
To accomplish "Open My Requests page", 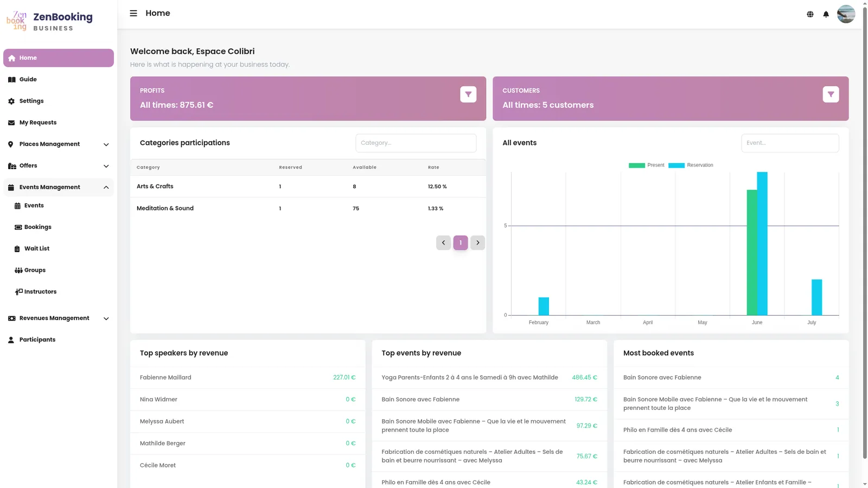I will [x=59, y=123].
